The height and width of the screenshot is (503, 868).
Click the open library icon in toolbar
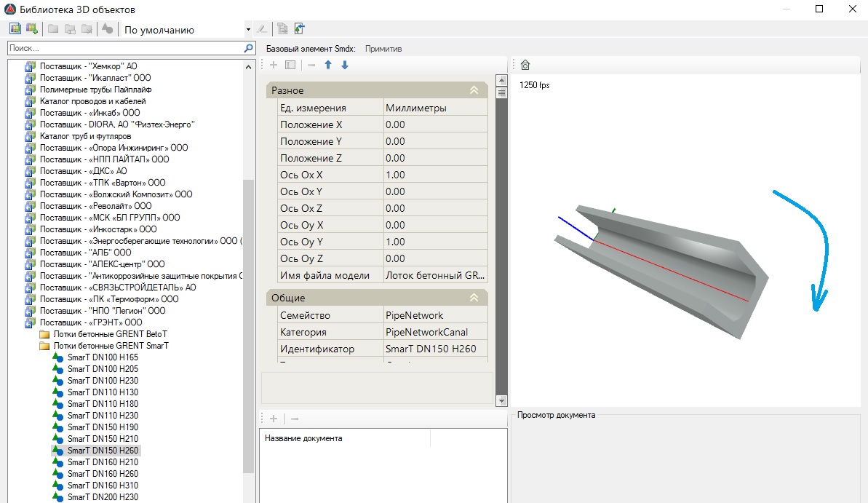coord(15,29)
